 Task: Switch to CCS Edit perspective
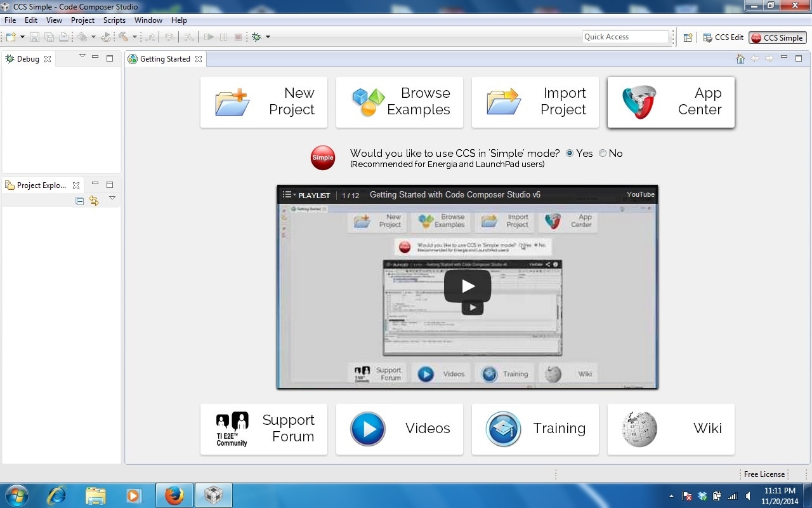723,37
